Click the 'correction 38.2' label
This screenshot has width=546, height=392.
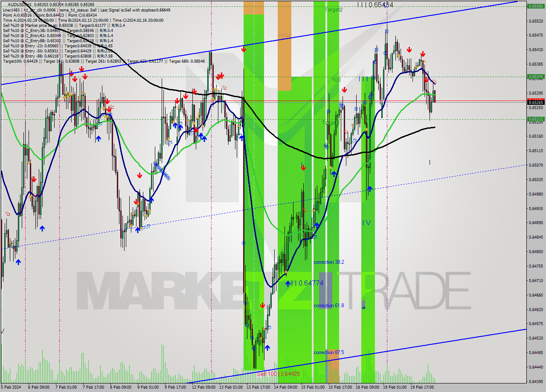[x=329, y=262]
